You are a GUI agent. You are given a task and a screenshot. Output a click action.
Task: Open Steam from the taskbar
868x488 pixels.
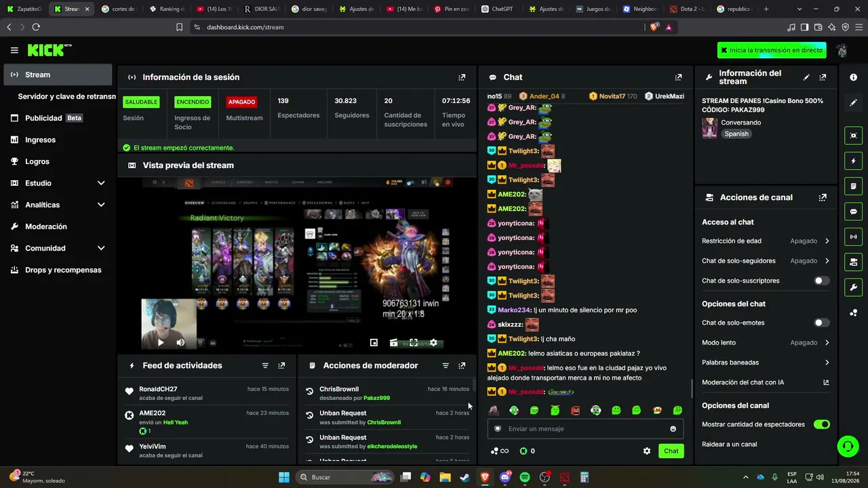pos(465,477)
